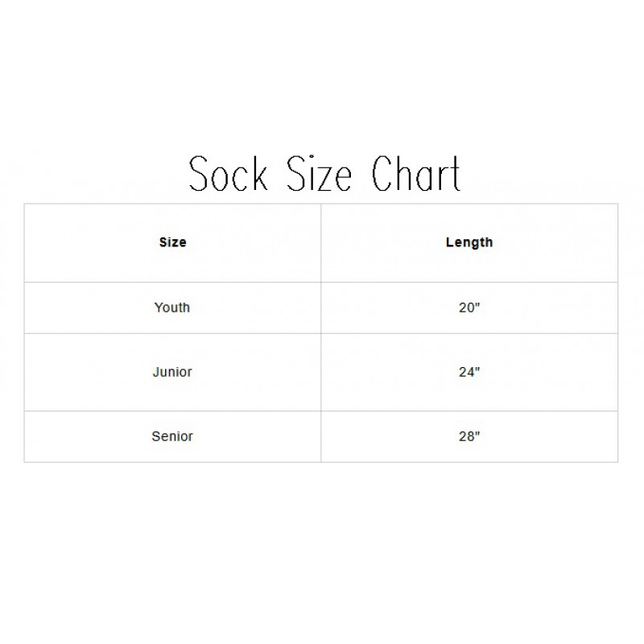Screen dimensions: 644x644
Task: Click the Junior size cell
Action: [x=172, y=372]
